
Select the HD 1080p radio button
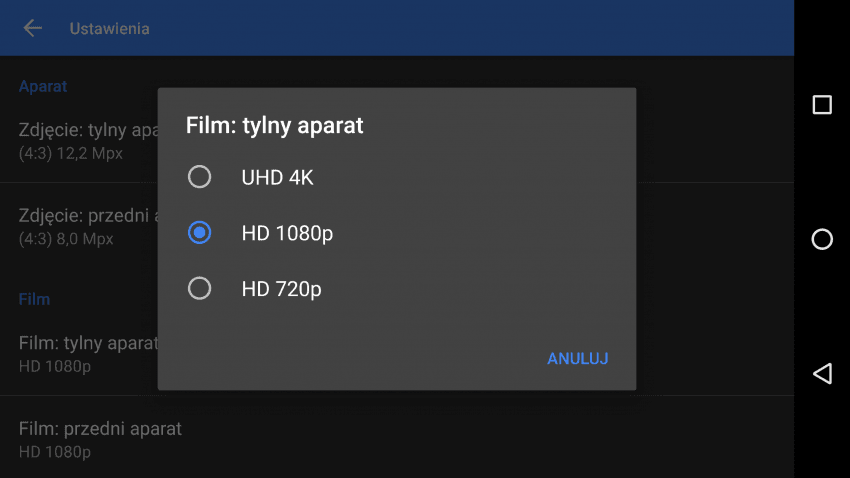click(x=199, y=232)
